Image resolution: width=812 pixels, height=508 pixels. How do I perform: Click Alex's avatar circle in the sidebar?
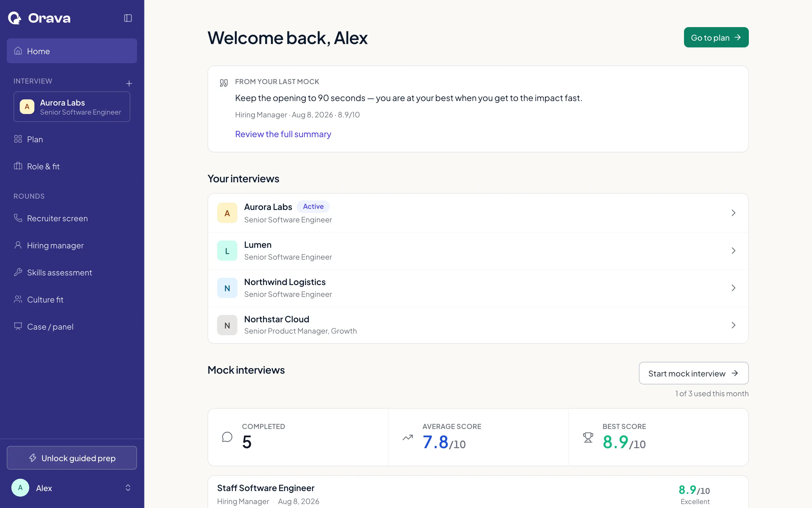click(20, 487)
